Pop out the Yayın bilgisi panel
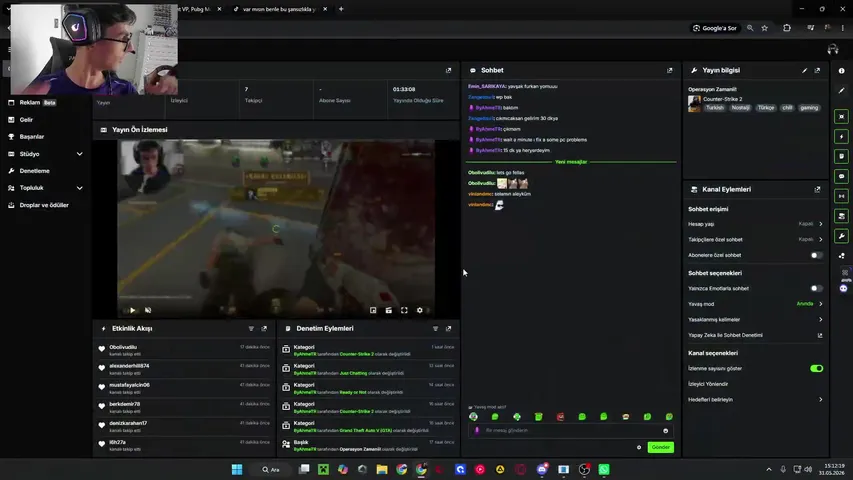The height and width of the screenshot is (480, 853). coord(817,70)
